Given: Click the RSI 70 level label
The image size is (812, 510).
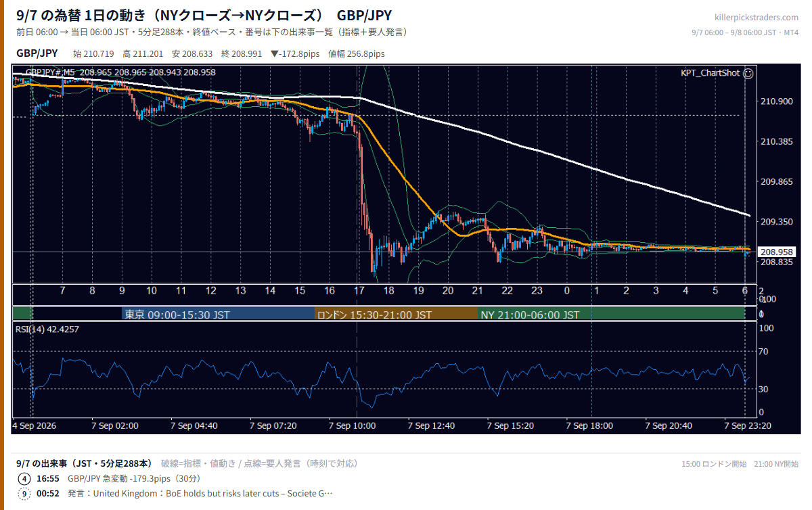Looking at the screenshot, I should pyautogui.click(x=763, y=352).
